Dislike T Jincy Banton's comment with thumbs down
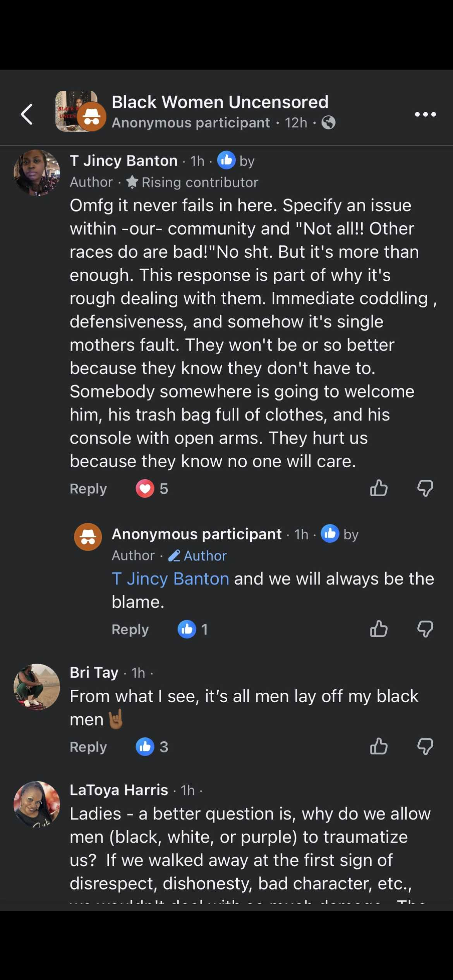Viewport: 453px width, 980px height. tap(425, 488)
